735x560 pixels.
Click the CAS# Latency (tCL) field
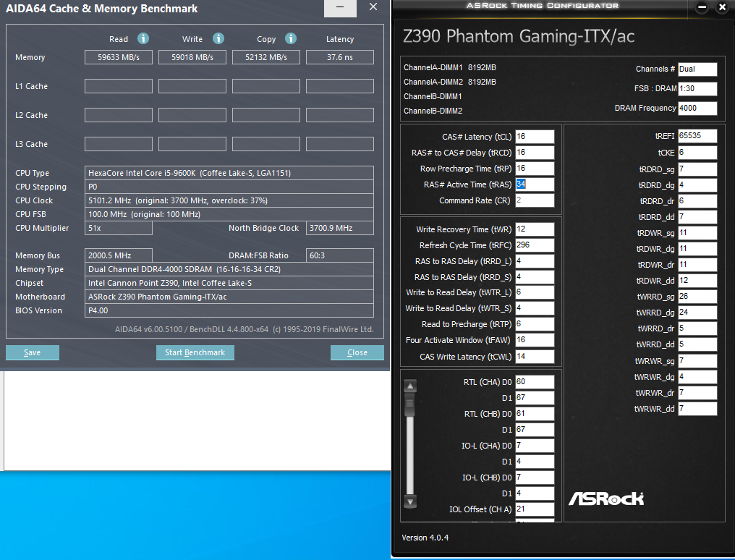(535, 136)
